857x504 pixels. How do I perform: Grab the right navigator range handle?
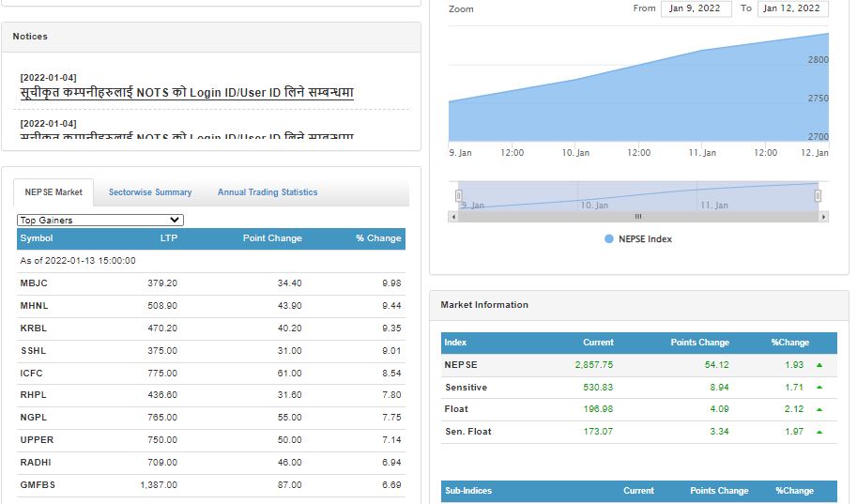pos(818,195)
